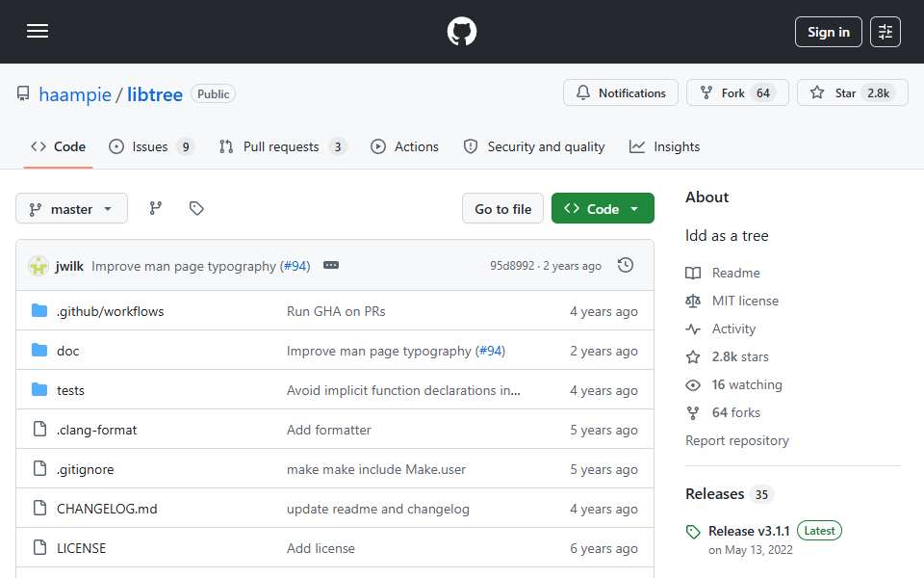Click the file icon beside .clang-format
Image resolution: width=924 pixels, height=578 pixels.
39,429
